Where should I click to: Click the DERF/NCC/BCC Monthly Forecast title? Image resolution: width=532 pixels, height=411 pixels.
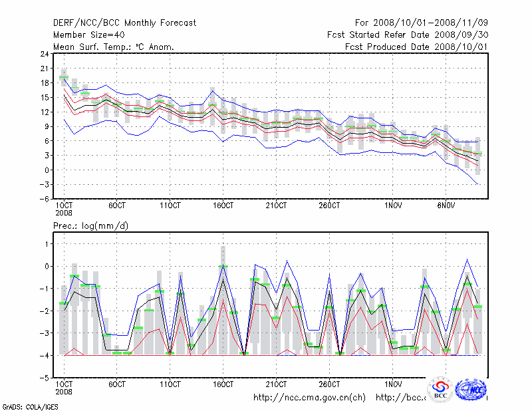(x=124, y=23)
